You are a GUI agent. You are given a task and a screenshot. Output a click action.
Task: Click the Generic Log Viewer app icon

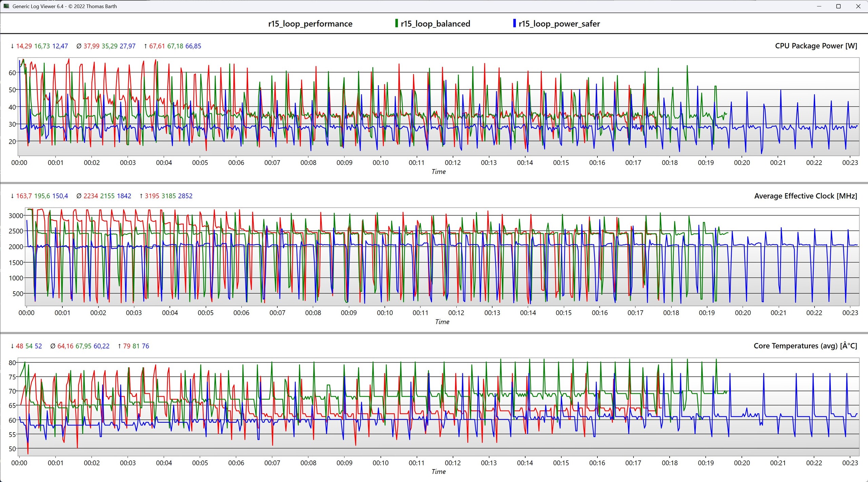pyautogui.click(x=6, y=6)
